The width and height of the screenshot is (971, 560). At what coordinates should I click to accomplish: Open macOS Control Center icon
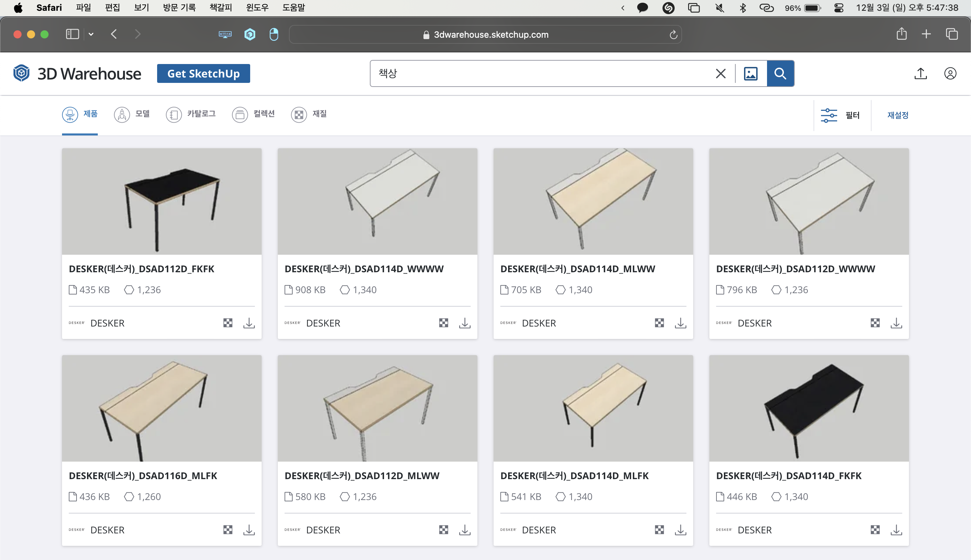tap(838, 8)
